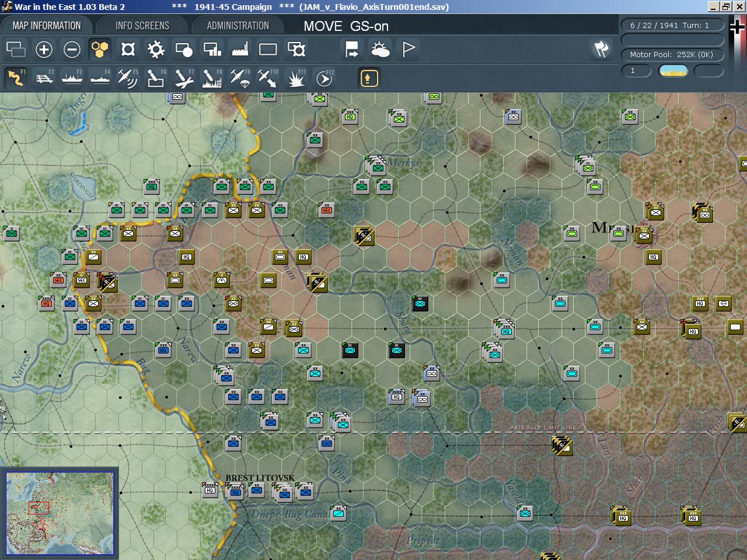Toggle the weather sun and cloud icon
This screenshot has width=747, height=560.
pos(380,50)
